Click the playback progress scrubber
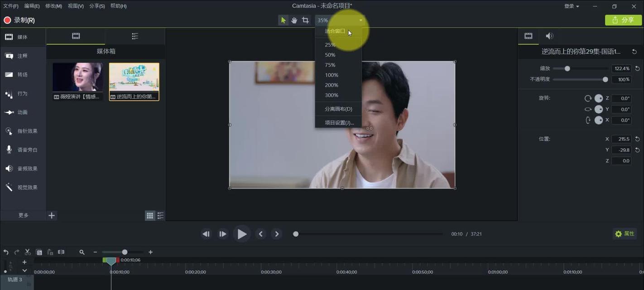The height and width of the screenshot is (290, 644). point(296,234)
